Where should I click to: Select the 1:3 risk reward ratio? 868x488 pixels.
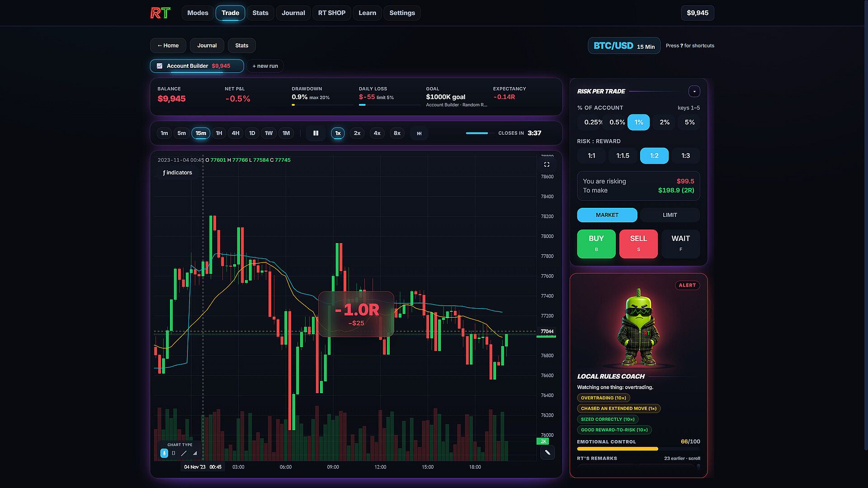pos(685,156)
